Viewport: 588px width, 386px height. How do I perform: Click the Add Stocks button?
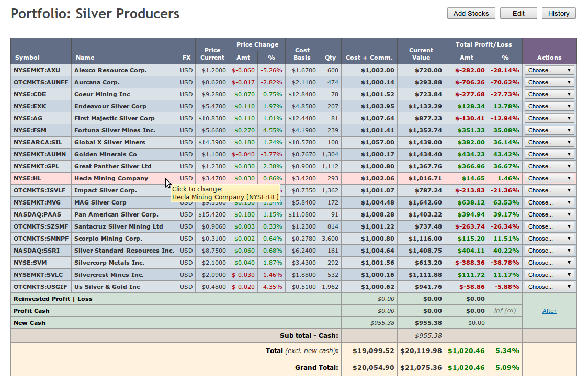(x=471, y=13)
